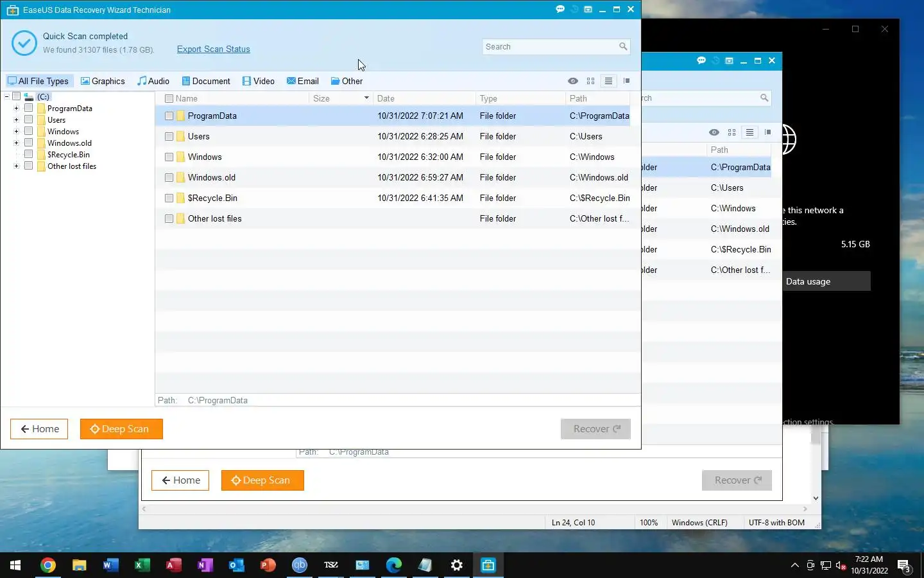924x578 pixels.
Task: Click the Export Scan Status link
Action: tap(214, 49)
